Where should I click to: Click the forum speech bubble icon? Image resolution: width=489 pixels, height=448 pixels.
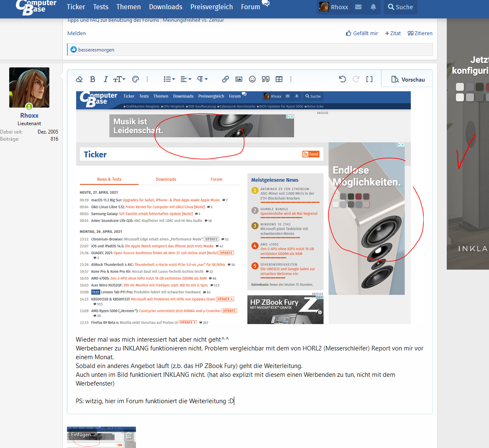point(266,3)
